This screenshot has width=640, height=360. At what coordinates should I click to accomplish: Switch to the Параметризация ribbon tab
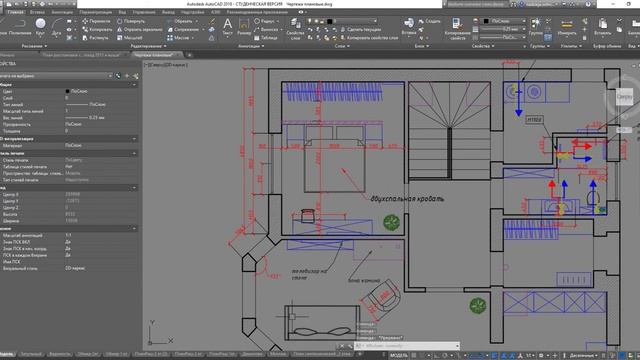click(x=96, y=12)
